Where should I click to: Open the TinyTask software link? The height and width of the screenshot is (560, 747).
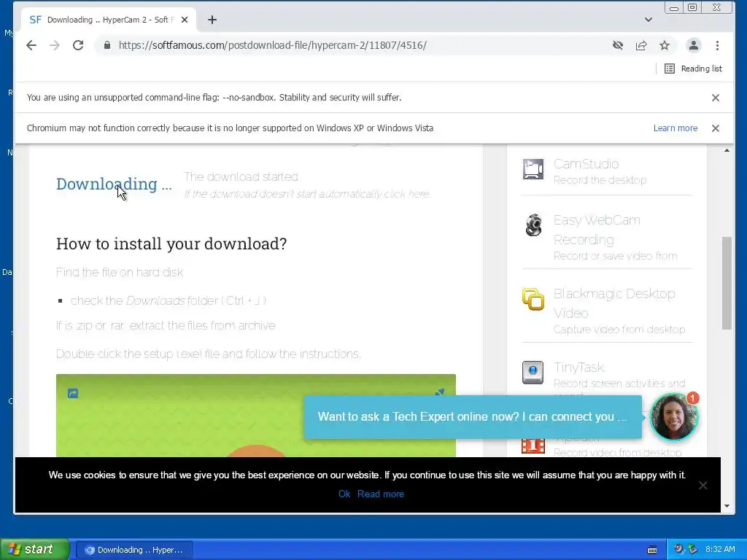pyautogui.click(x=578, y=367)
